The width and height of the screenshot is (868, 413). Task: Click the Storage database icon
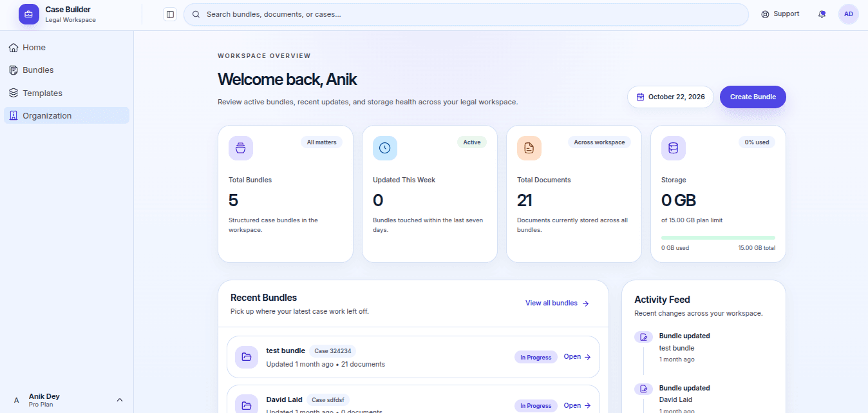click(674, 148)
